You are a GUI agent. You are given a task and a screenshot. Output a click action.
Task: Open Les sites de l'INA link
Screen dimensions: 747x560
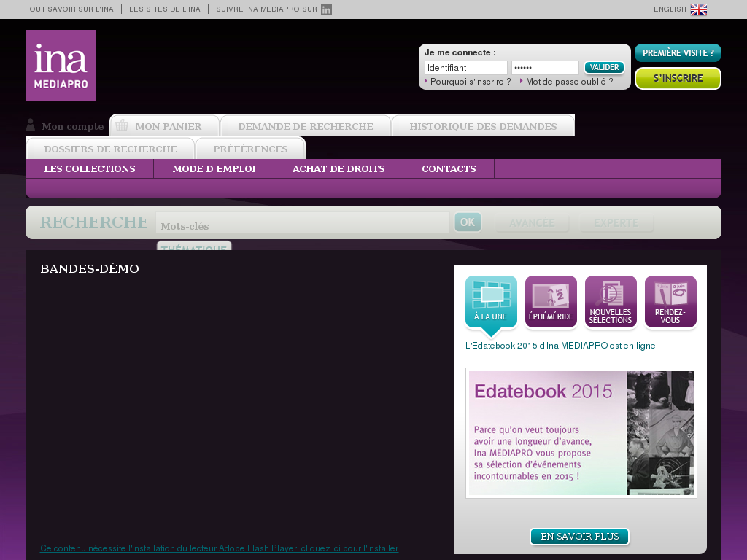pyautogui.click(x=165, y=9)
